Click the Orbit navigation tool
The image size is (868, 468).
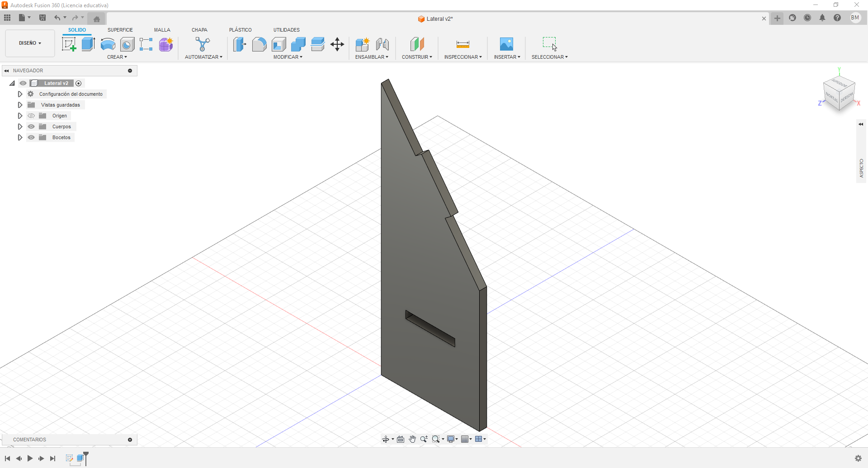pyautogui.click(x=386, y=439)
